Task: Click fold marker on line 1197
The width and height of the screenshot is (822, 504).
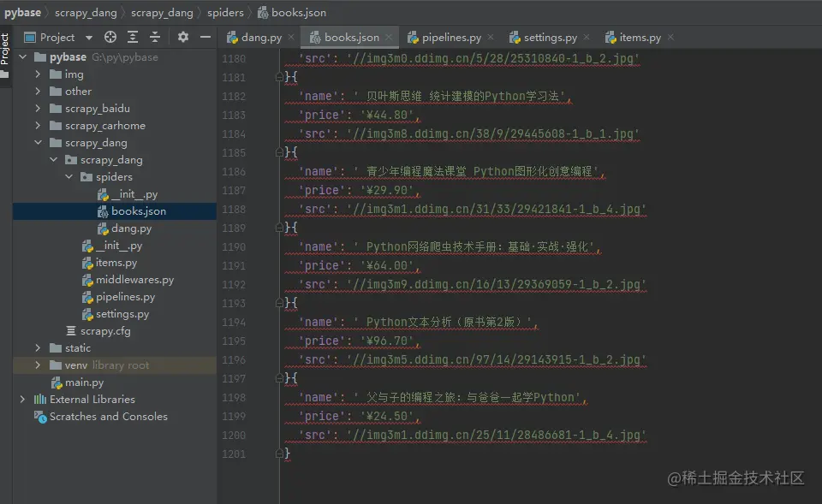Action: (279, 379)
